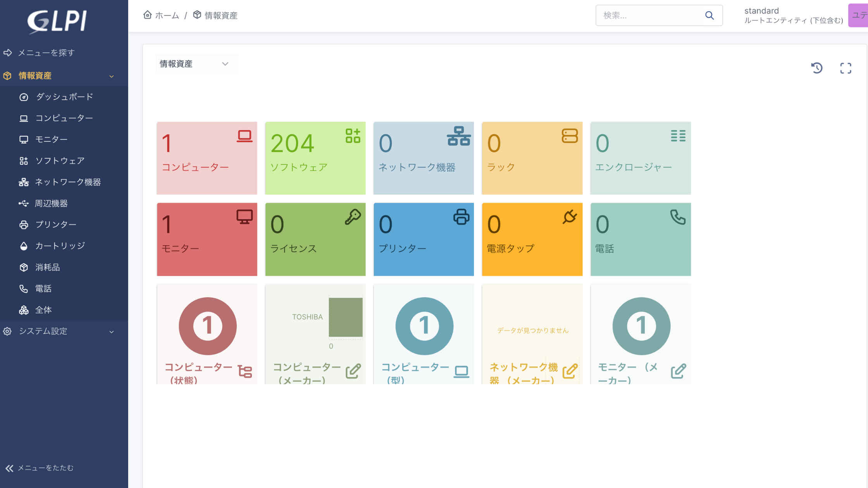Image resolution: width=868 pixels, height=488 pixels.
Task: Click ライセンス card label
Action: (x=293, y=249)
